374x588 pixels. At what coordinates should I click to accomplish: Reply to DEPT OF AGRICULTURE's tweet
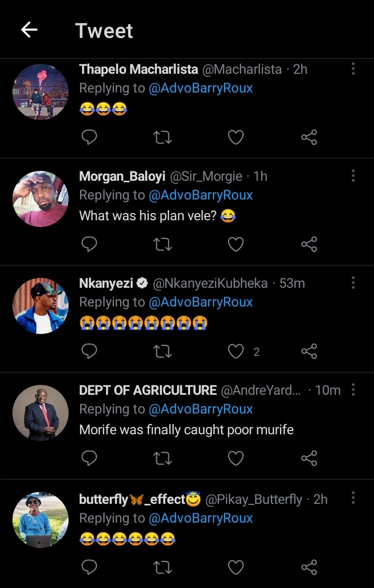89,458
